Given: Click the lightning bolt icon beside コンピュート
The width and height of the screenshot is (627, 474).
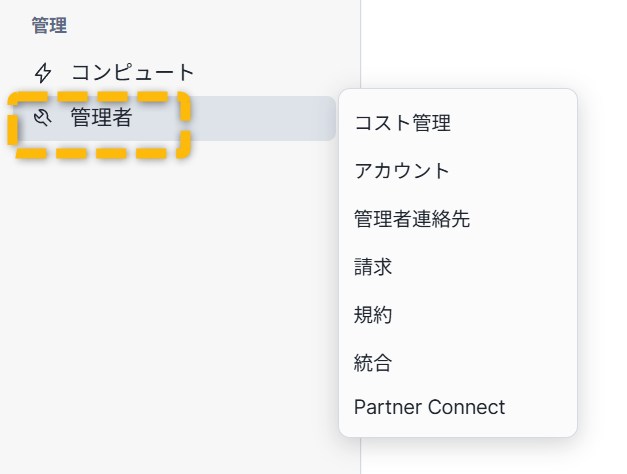Looking at the screenshot, I should pyautogui.click(x=42, y=73).
